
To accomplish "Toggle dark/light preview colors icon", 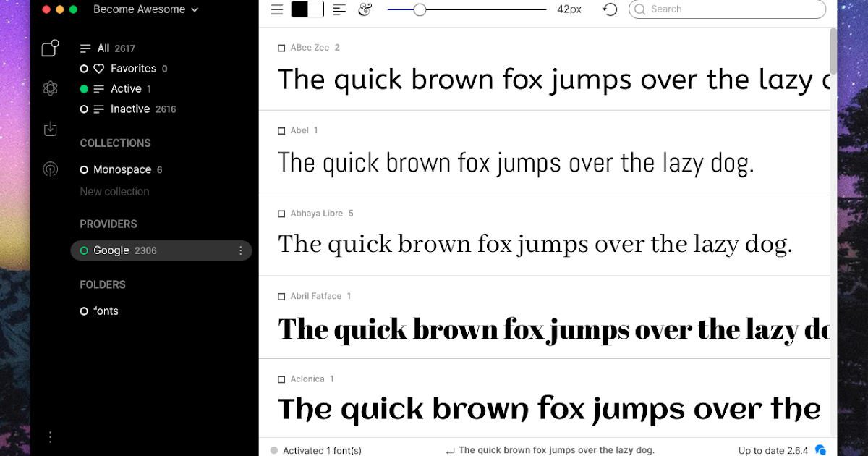I will coord(306,9).
